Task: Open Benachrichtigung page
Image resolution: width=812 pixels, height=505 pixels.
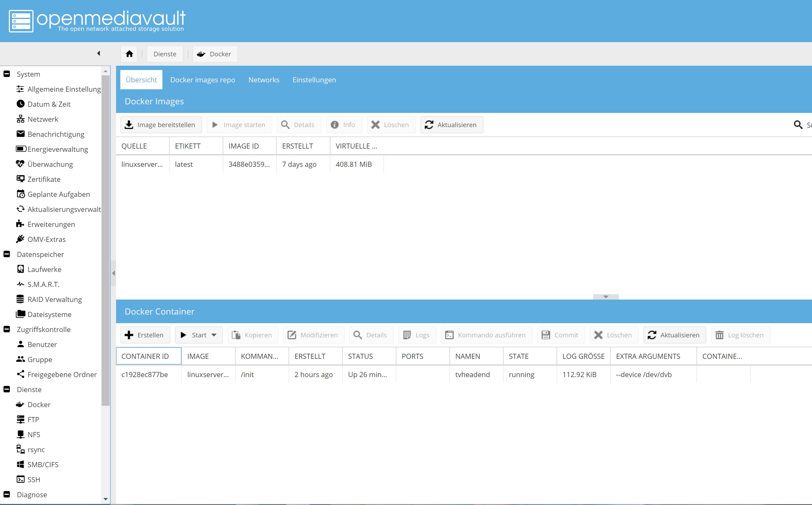Action: (50, 134)
